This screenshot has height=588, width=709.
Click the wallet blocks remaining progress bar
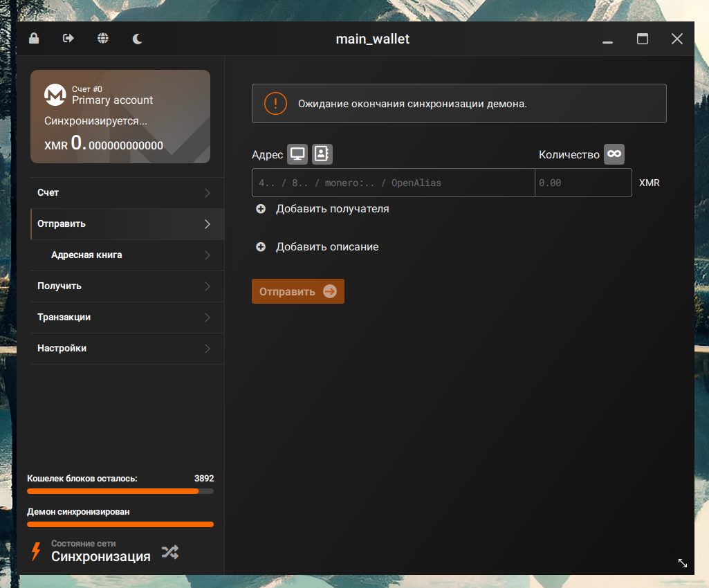[x=120, y=491]
